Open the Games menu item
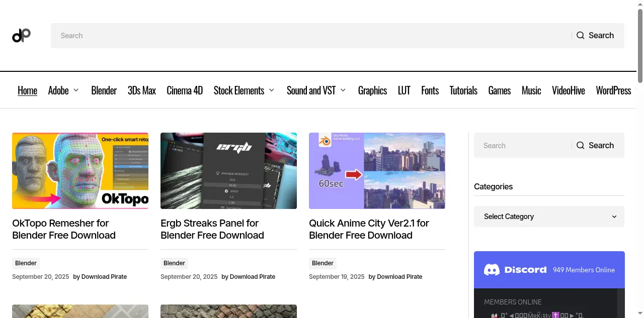This screenshot has height=318, width=644. coord(500,90)
